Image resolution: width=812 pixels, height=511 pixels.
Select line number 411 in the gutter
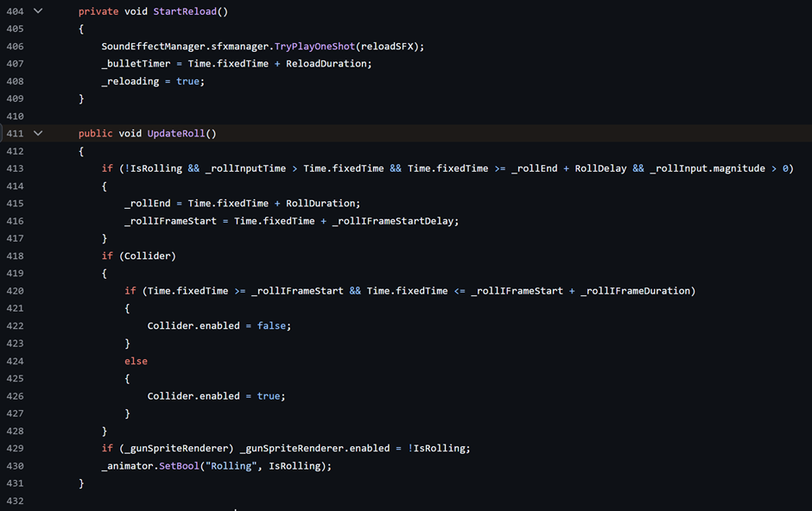15,133
